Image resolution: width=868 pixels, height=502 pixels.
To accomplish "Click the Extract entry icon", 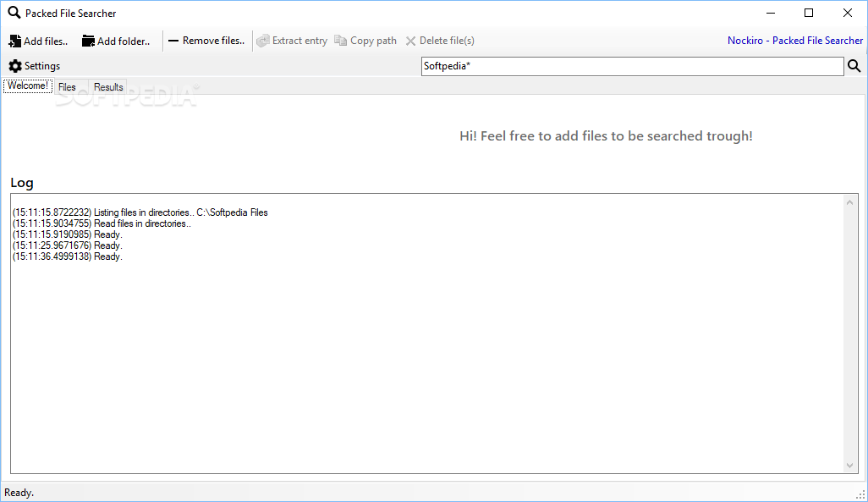I will point(263,41).
